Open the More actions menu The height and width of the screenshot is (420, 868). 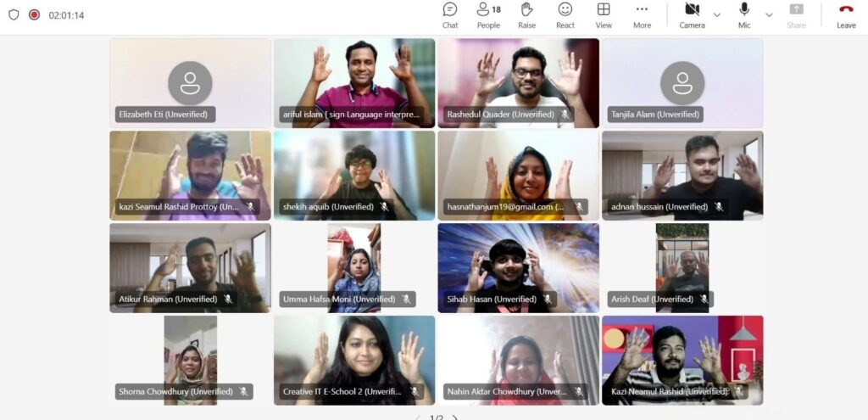click(642, 15)
